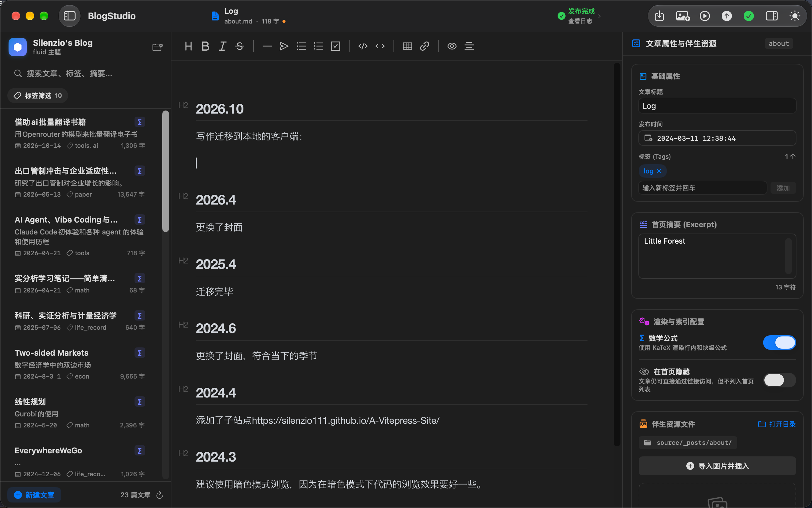
Task: Click the upload arrow publish icon
Action: click(727, 16)
